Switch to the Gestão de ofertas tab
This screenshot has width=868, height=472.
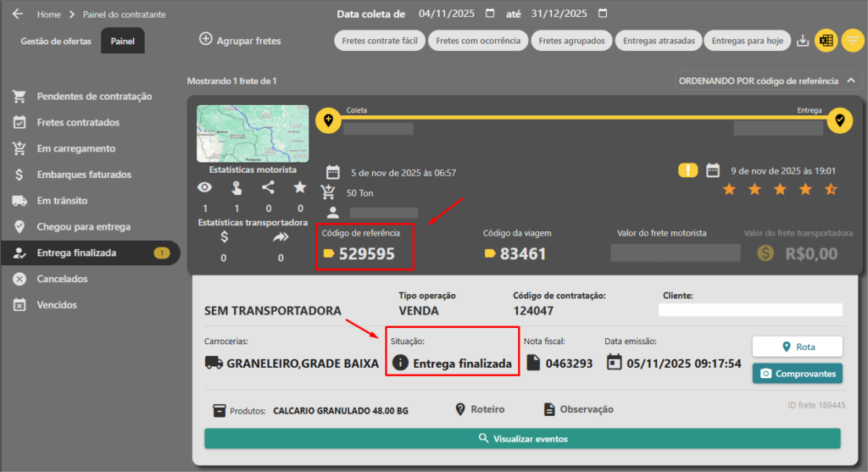(56, 41)
